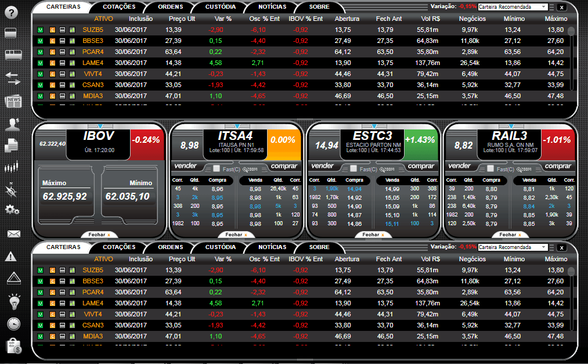This screenshot has height=364, width=588.
Task: Open the CUSTÓDIA tab in bottom panel
Action: pos(221,247)
